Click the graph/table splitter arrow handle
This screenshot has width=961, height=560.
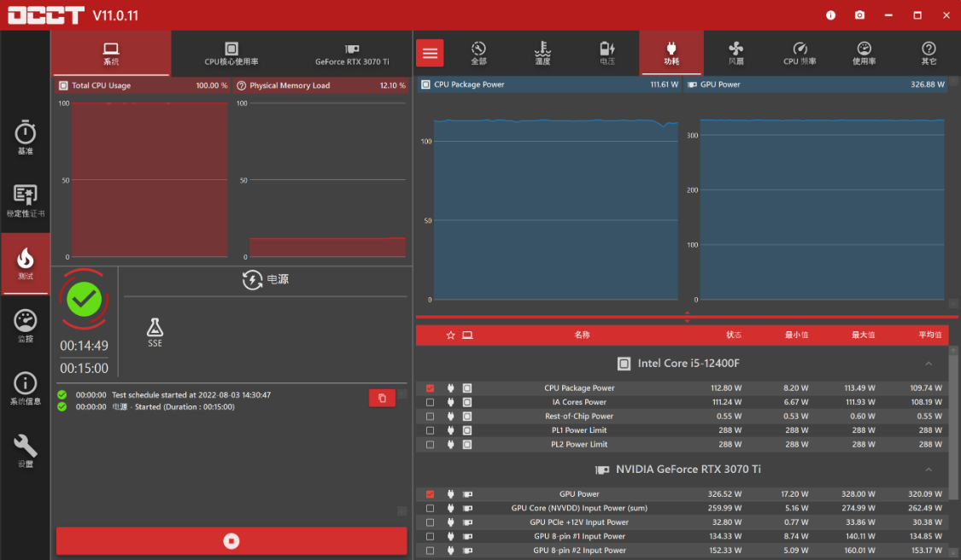click(x=687, y=317)
